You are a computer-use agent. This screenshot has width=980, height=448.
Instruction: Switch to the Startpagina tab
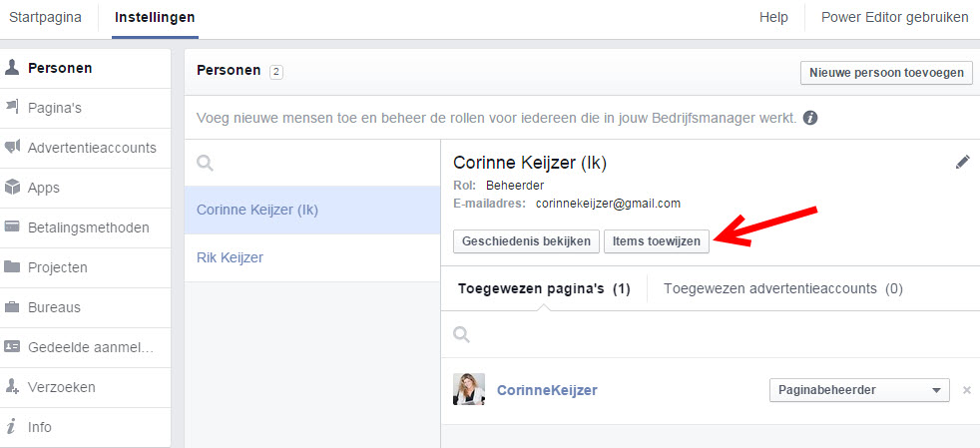tap(45, 18)
